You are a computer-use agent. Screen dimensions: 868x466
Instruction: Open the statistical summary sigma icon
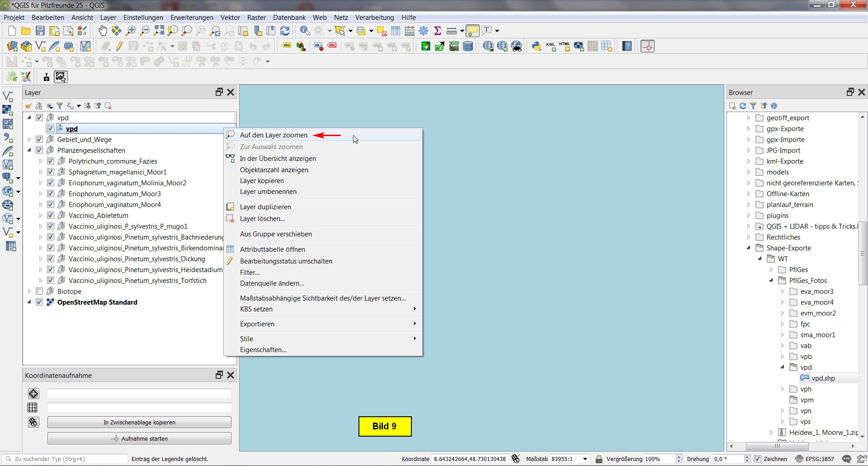437,31
